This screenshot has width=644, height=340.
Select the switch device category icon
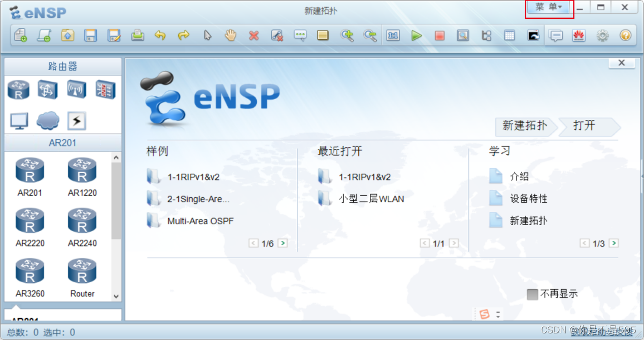[x=48, y=90]
